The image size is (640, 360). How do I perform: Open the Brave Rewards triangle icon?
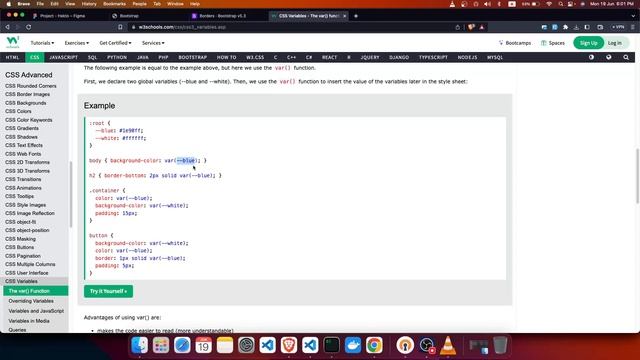click(x=482, y=27)
